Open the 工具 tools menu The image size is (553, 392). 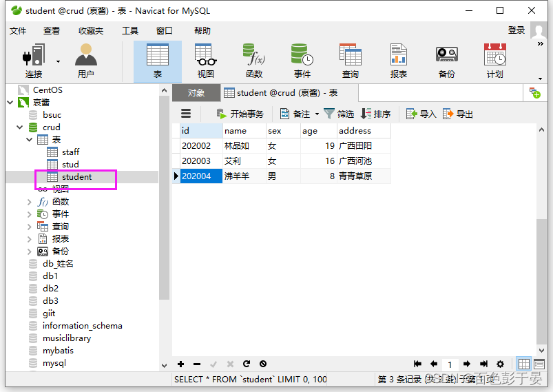tap(130, 31)
